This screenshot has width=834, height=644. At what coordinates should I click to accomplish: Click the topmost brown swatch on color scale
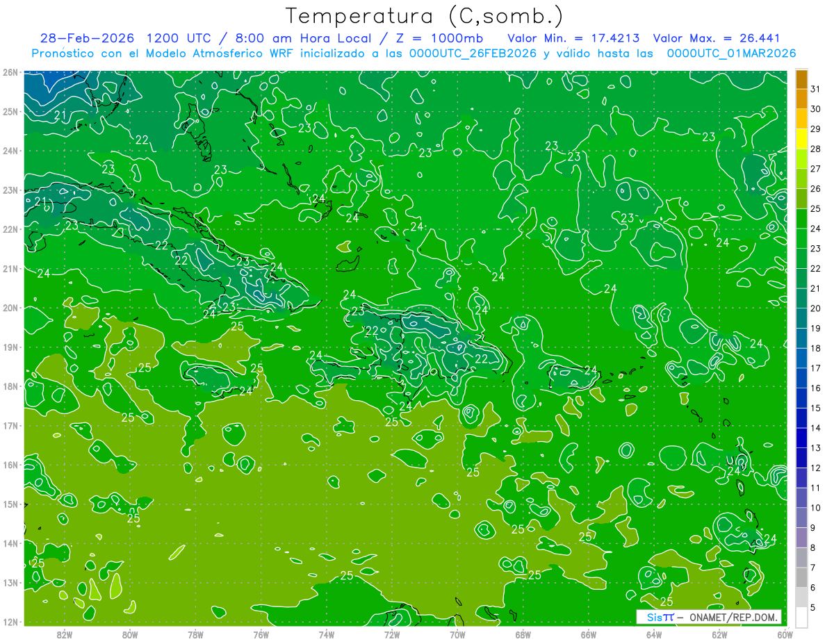801,79
